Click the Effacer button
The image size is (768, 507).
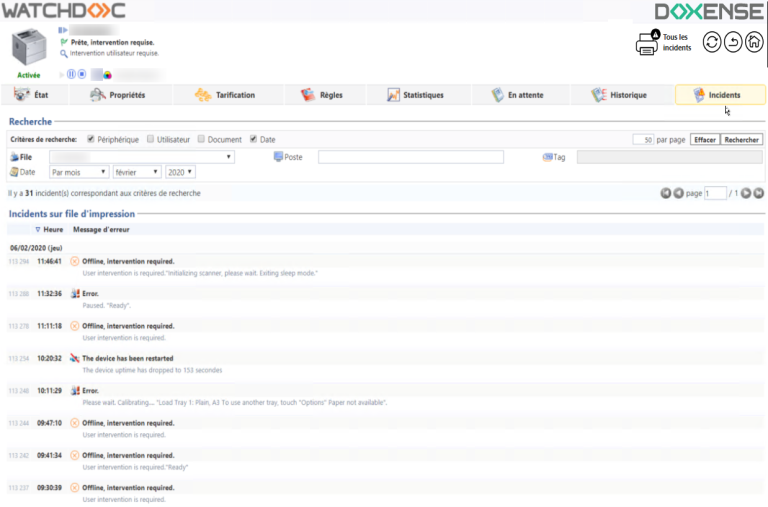[704, 140]
